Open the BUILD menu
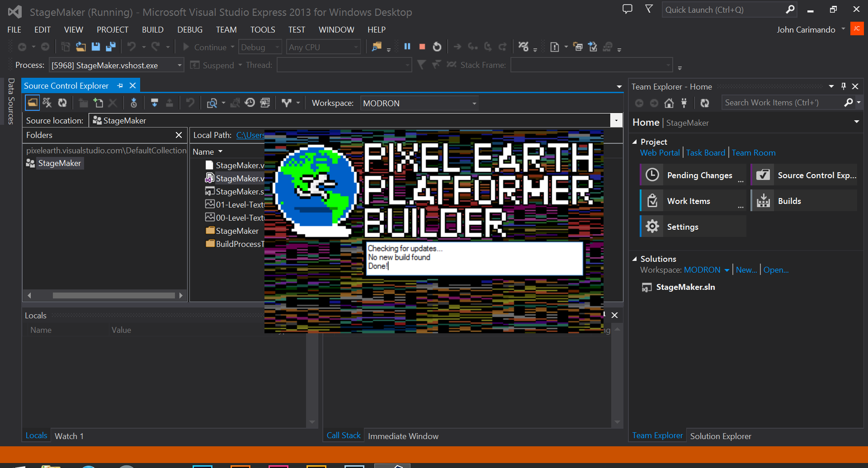Image resolution: width=868 pixels, height=468 pixels. tap(153, 29)
